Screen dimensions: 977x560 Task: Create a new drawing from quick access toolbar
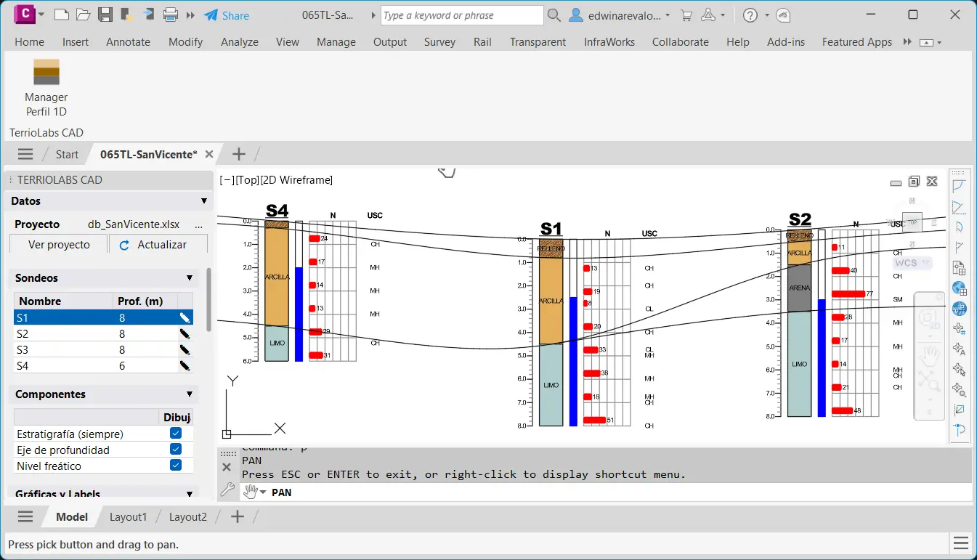click(62, 15)
